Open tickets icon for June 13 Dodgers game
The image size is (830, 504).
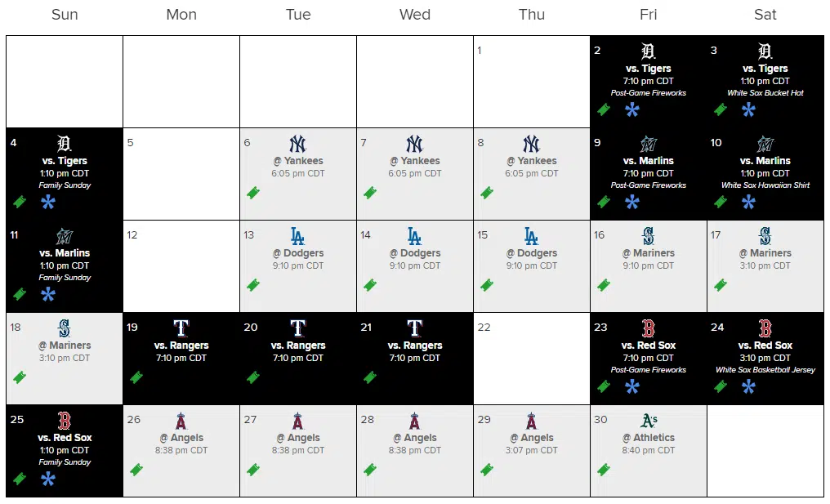(253, 286)
